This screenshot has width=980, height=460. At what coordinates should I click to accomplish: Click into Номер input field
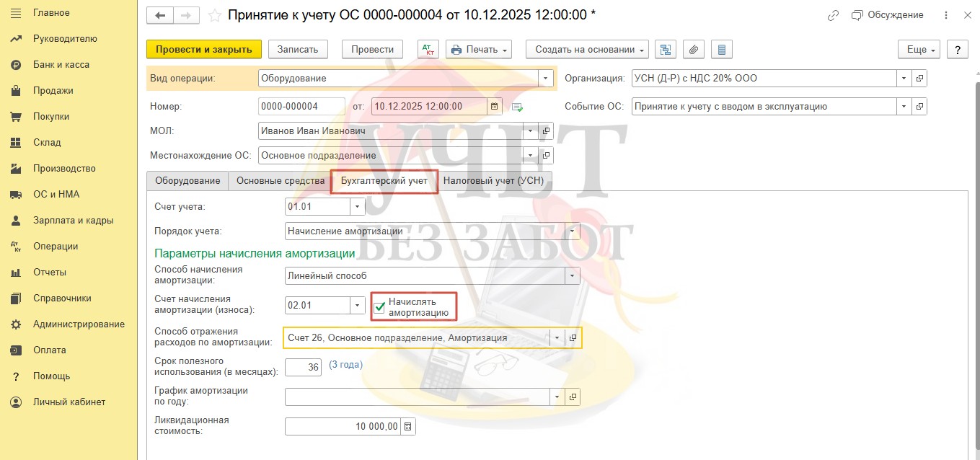[301, 107]
